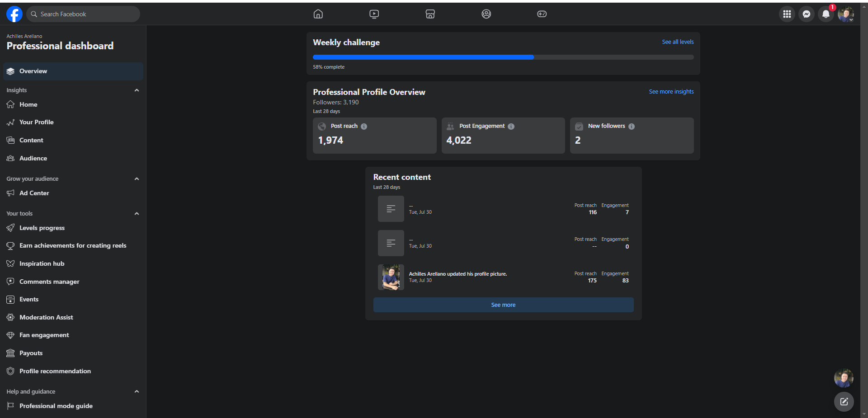The image size is (868, 418).
Task: Open Home under Insights
Action: point(73,104)
